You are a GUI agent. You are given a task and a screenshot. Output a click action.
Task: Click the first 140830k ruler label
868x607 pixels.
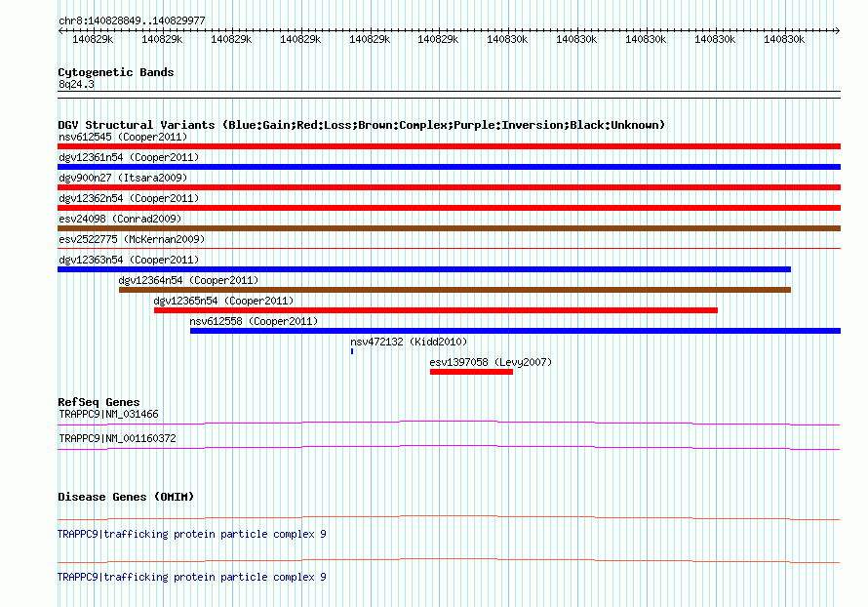(x=507, y=39)
